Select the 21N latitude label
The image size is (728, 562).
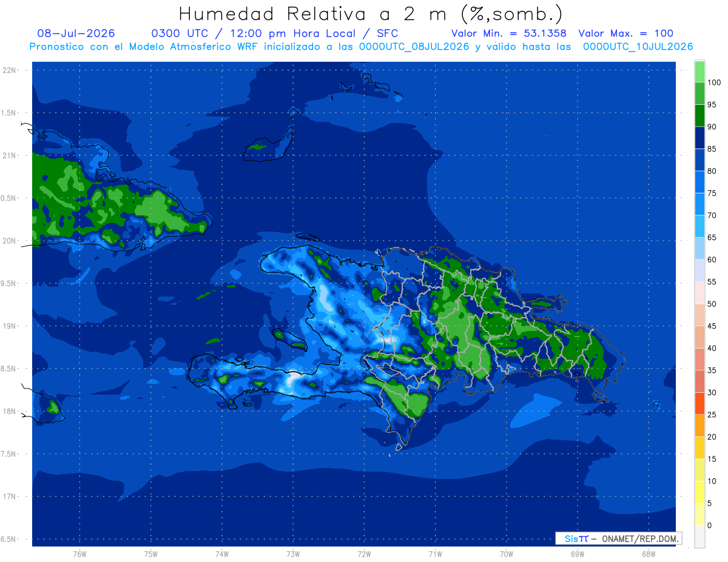(9, 155)
